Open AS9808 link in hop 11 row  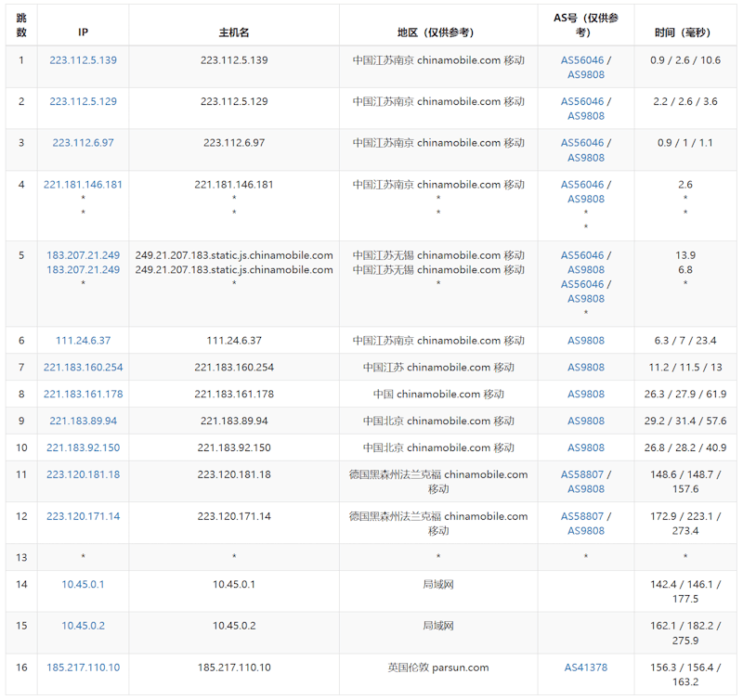coord(586,489)
